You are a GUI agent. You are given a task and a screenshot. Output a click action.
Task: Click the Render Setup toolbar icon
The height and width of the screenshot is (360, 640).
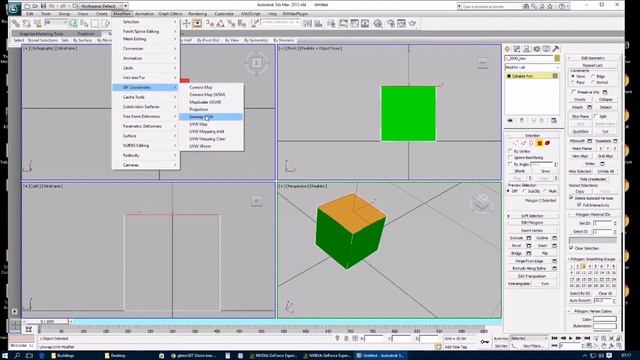391,24
